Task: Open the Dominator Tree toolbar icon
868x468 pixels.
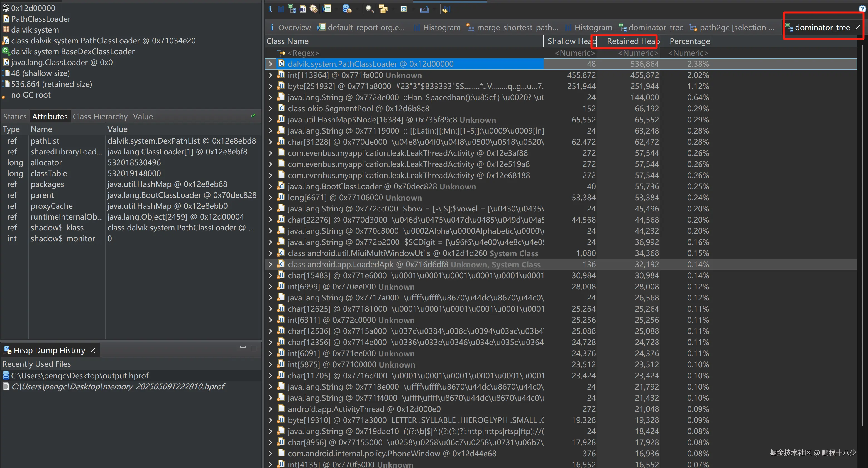Action: point(292,9)
